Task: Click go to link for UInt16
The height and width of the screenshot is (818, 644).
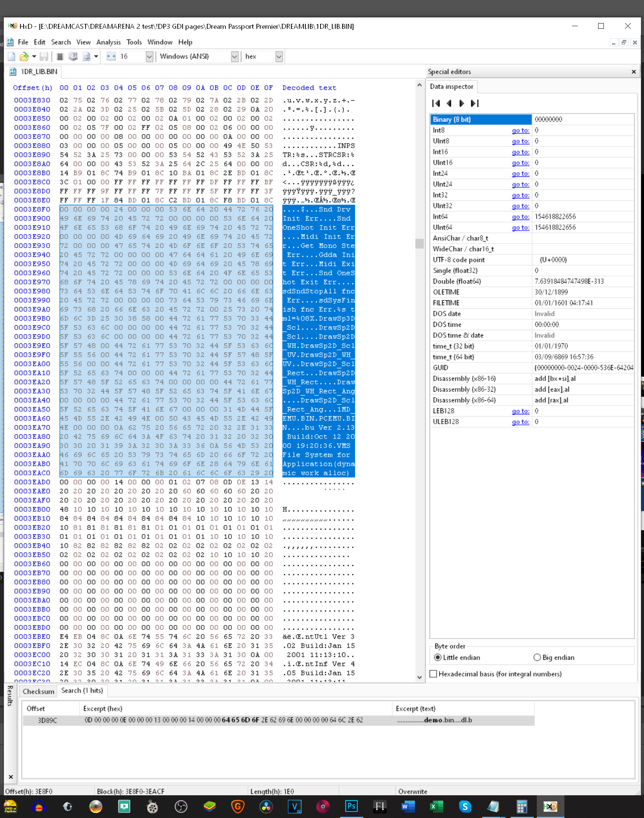Action: (521, 163)
